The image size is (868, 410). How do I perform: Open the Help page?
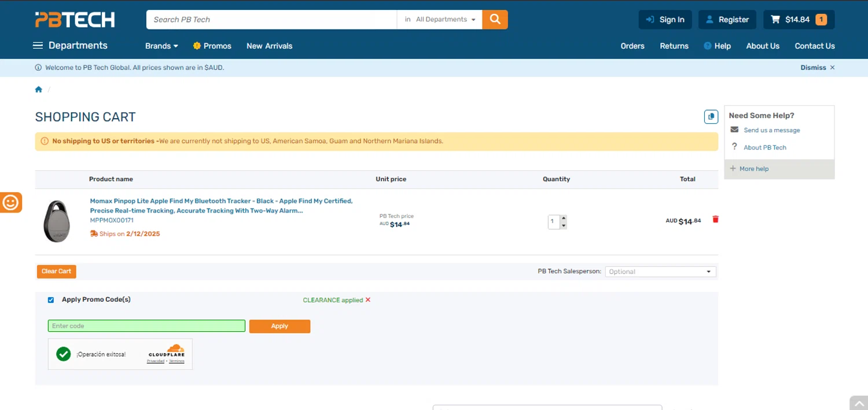[x=718, y=46]
